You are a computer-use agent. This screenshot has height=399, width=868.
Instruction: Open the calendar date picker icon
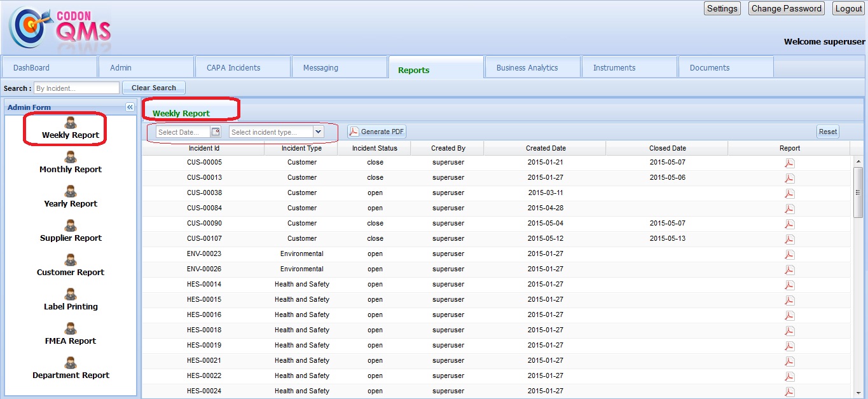click(x=216, y=132)
